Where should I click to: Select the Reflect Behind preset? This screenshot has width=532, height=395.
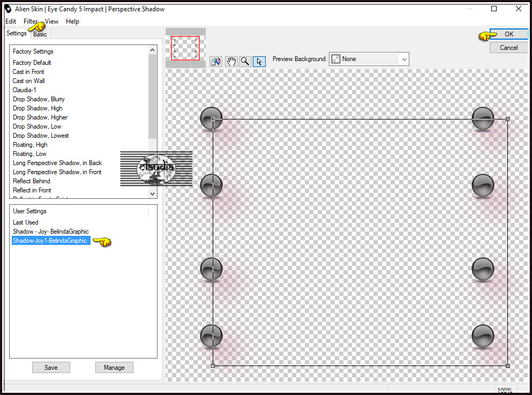(x=32, y=181)
